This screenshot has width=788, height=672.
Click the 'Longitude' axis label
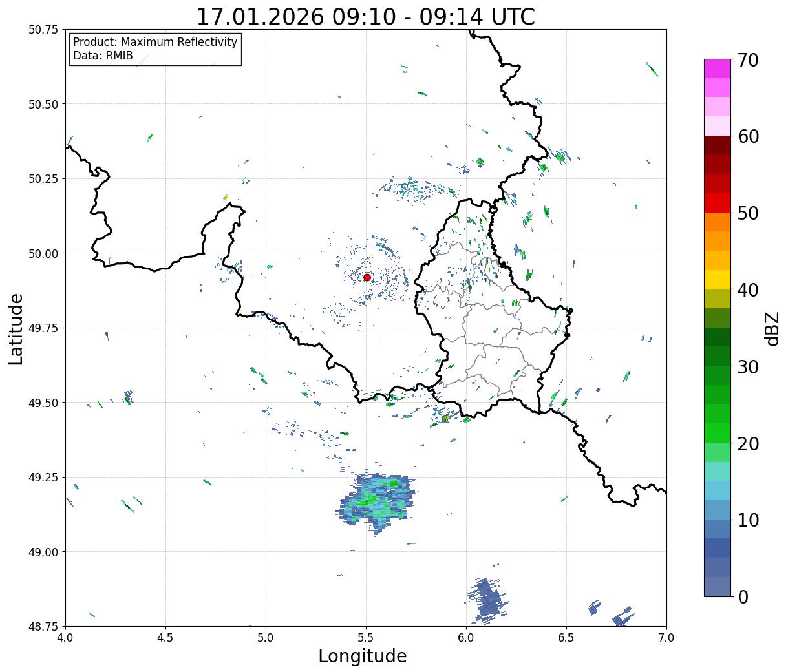(x=363, y=656)
